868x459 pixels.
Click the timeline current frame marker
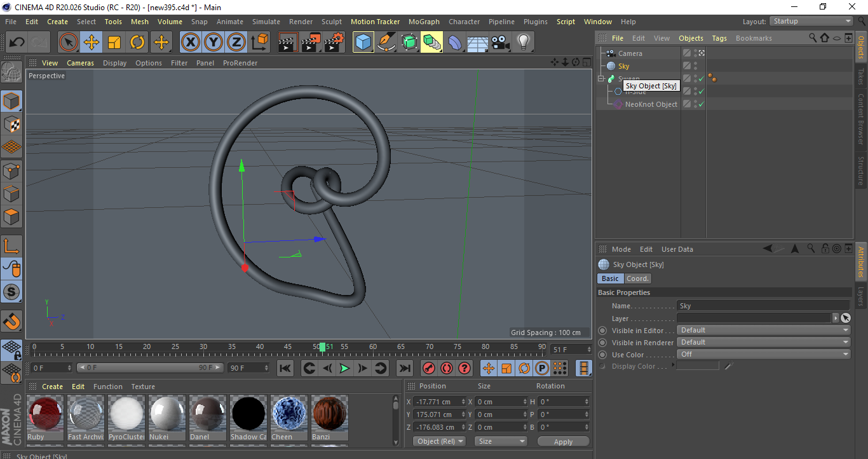point(323,347)
